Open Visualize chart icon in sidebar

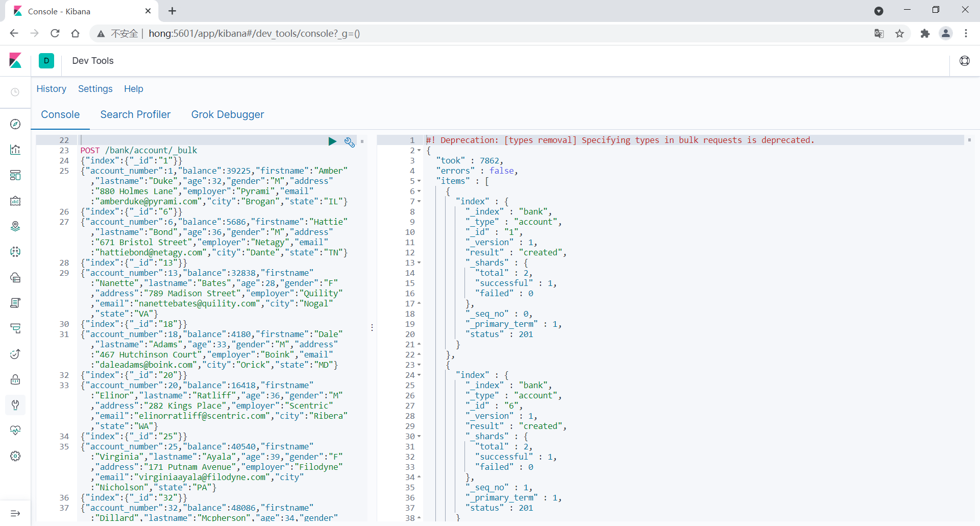(x=15, y=150)
